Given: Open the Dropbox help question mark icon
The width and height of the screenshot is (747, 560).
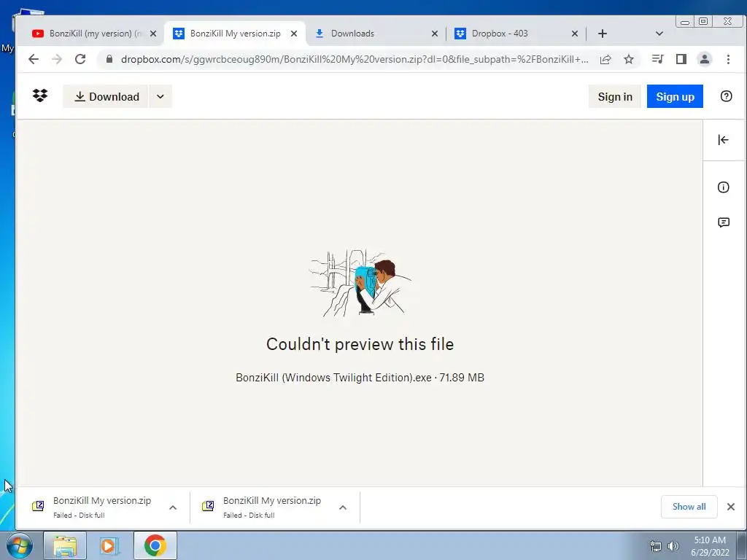Looking at the screenshot, I should [x=726, y=96].
